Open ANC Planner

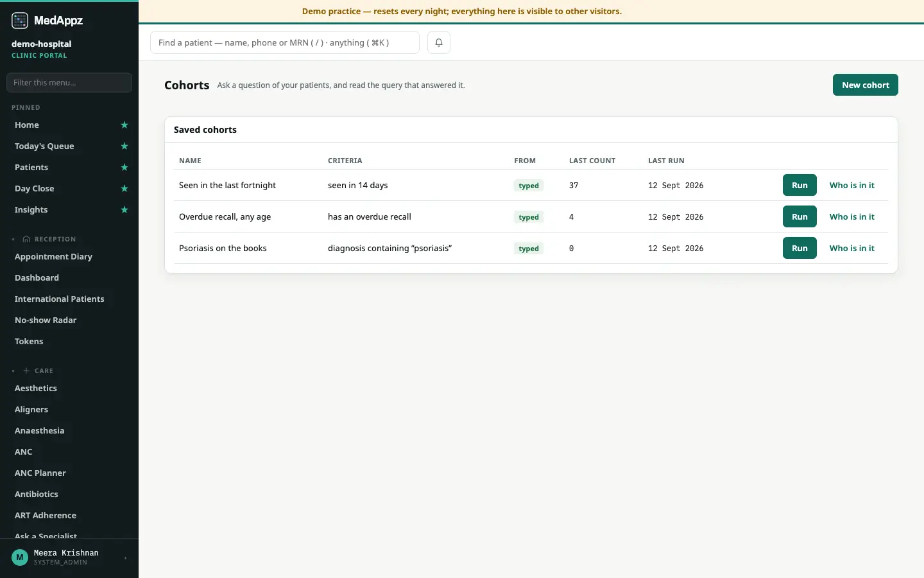click(40, 473)
